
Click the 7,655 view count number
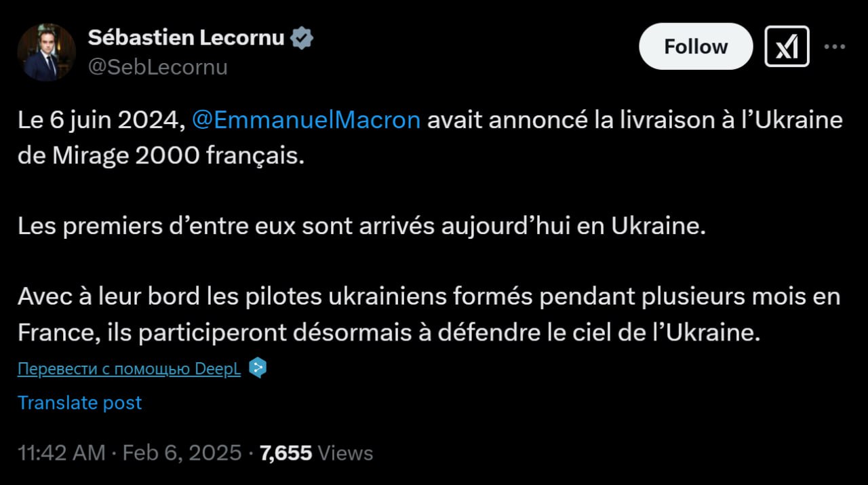click(286, 452)
